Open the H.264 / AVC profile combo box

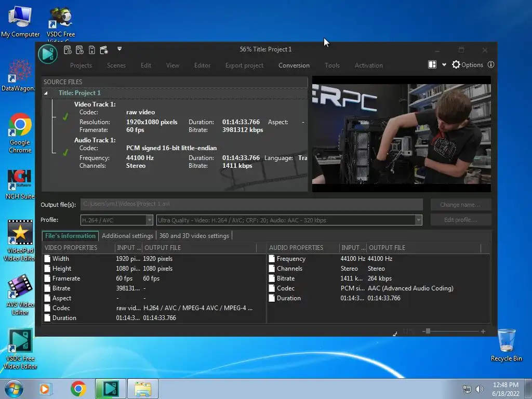[x=116, y=220]
